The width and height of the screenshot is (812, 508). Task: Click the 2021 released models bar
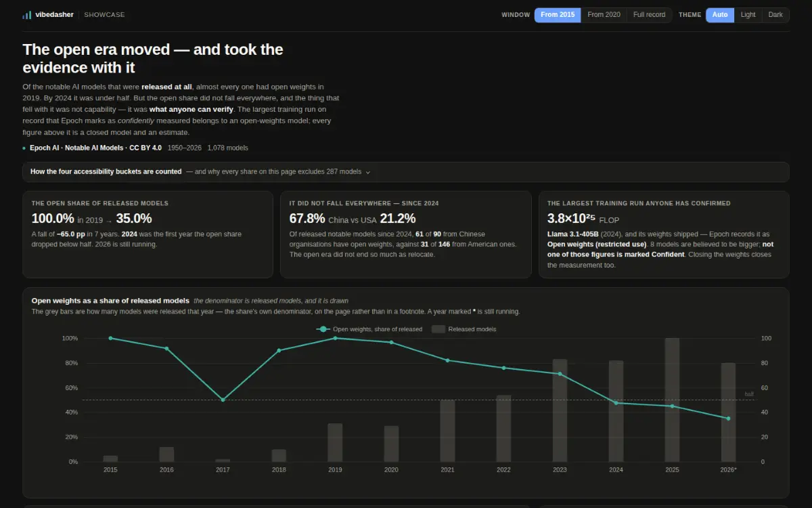[447, 431]
